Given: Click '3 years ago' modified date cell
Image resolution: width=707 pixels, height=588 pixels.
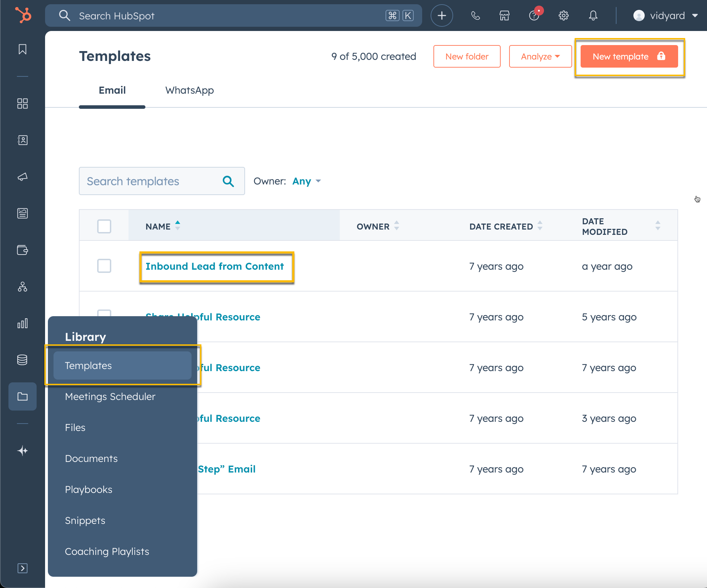Looking at the screenshot, I should pos(609,418).
